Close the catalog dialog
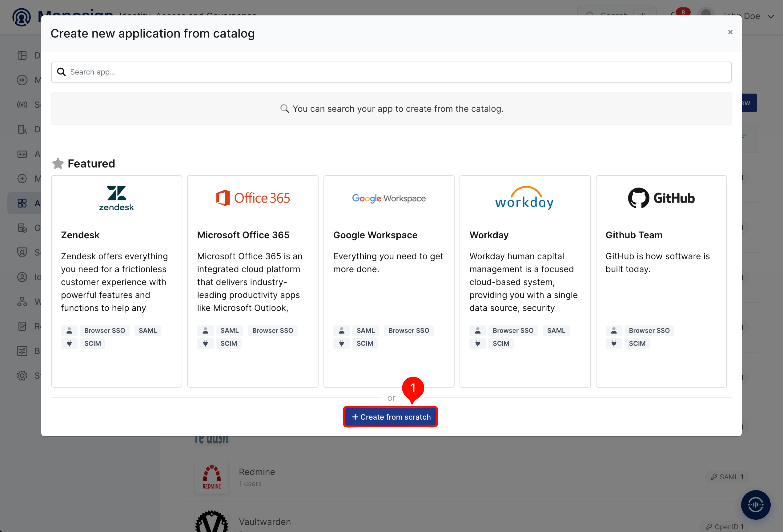783x532 pixels. click(x=730, y=32)
